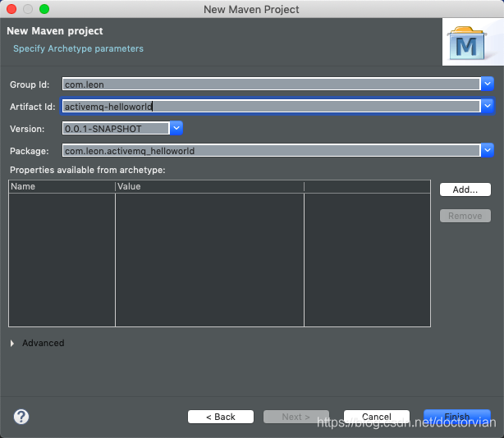
Task: Click the Value column header
Action: (209, 186)
